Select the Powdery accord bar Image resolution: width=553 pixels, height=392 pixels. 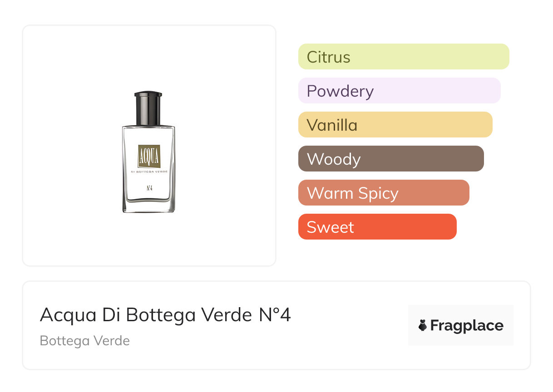pyautogui.click(x=399, y=91)
